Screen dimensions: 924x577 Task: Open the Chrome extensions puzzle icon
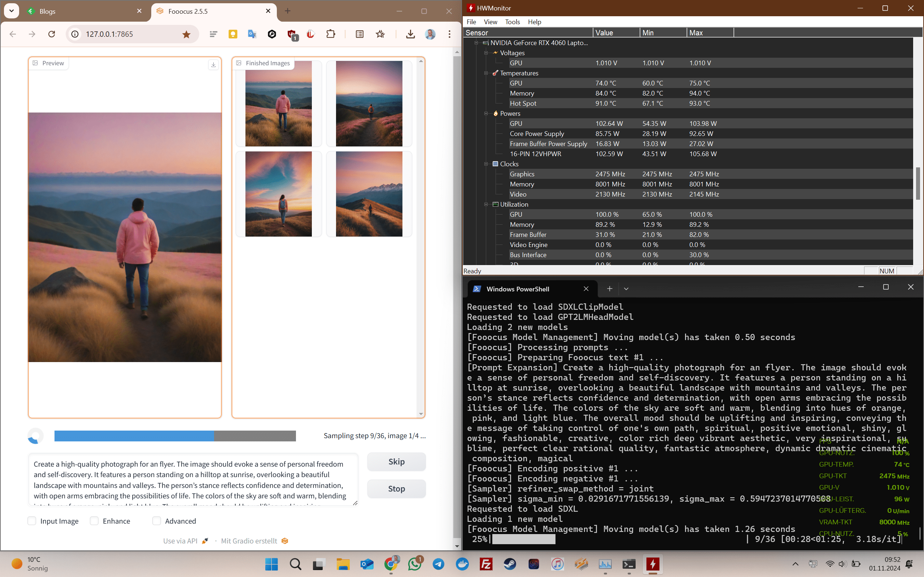tap(331, 34)
